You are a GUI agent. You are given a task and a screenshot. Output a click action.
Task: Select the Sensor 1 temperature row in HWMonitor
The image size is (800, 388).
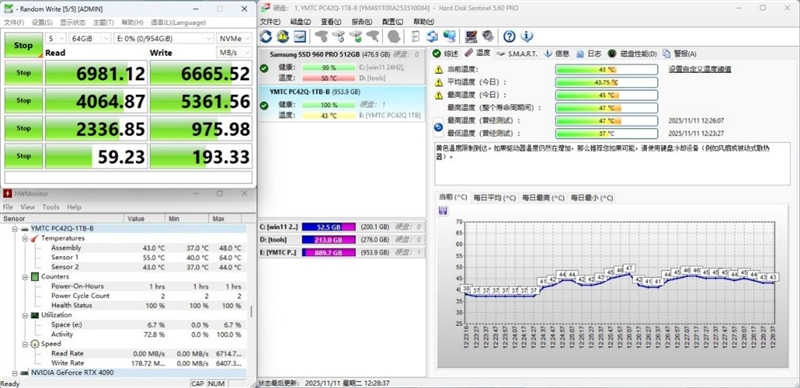tap(123, 257)
